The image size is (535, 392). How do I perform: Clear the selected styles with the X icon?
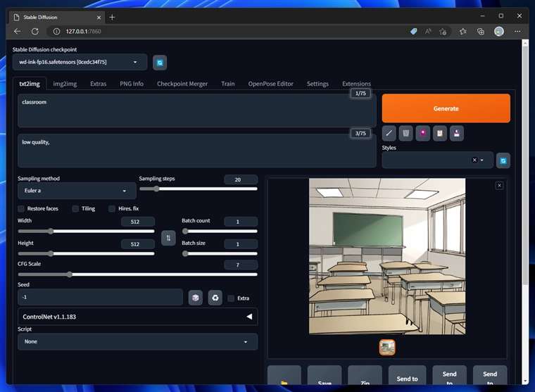474,160
